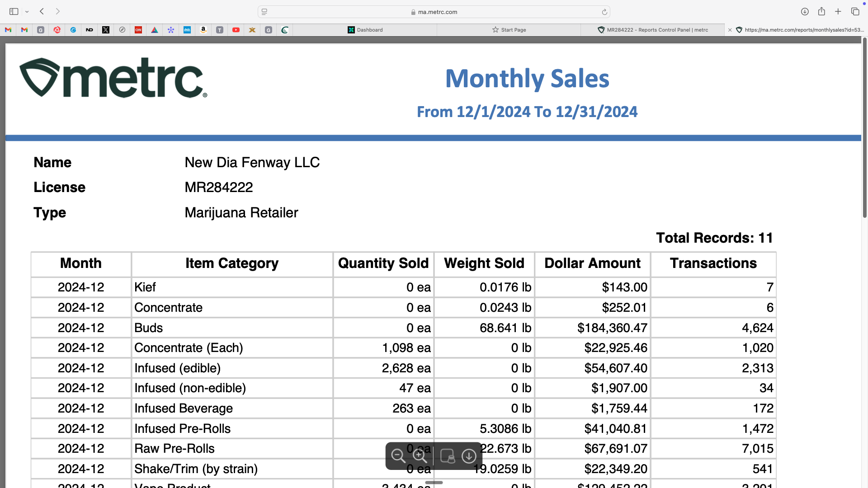Close the monthly sales report tab

730,30
